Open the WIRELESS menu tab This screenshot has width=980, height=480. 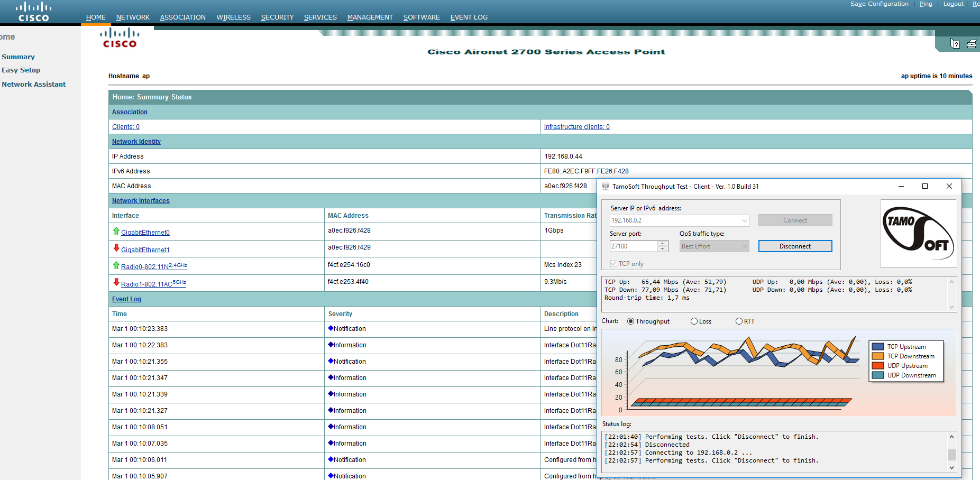[x=233, y=17]
